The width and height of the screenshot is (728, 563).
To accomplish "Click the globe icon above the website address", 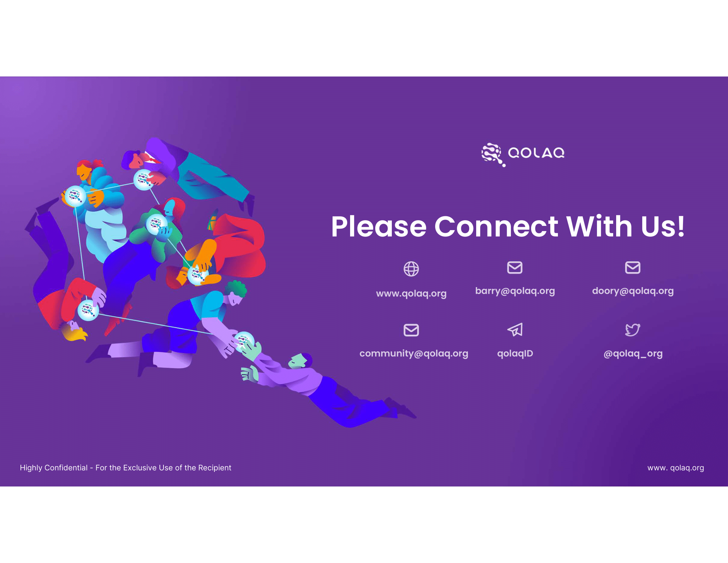I will (411, 269).
